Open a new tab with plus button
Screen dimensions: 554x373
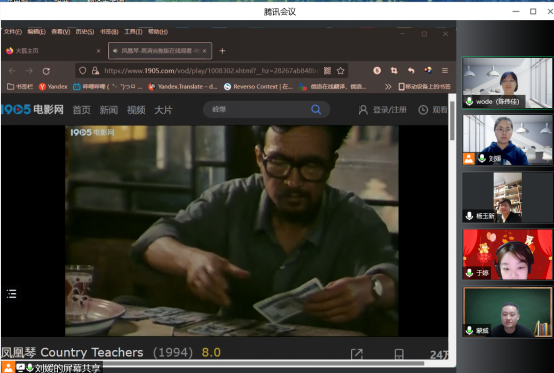(222, 51)
